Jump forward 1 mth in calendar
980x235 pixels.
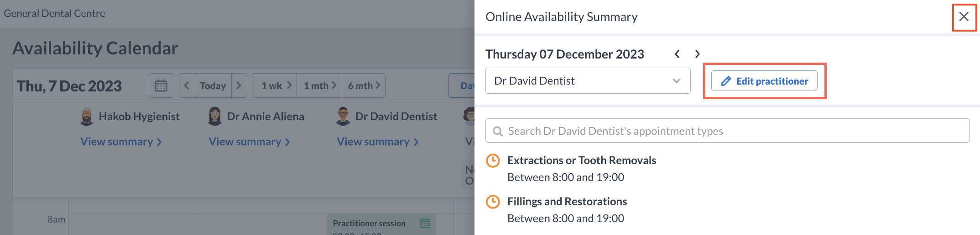click(x=319, y=85)
